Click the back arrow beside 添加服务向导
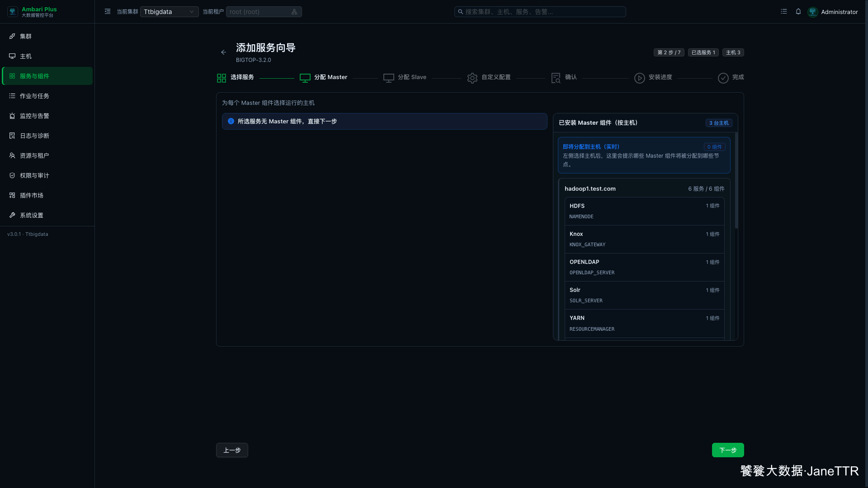Image resolution: width=868 pixels, height=488 pixels. click(223, 52)
